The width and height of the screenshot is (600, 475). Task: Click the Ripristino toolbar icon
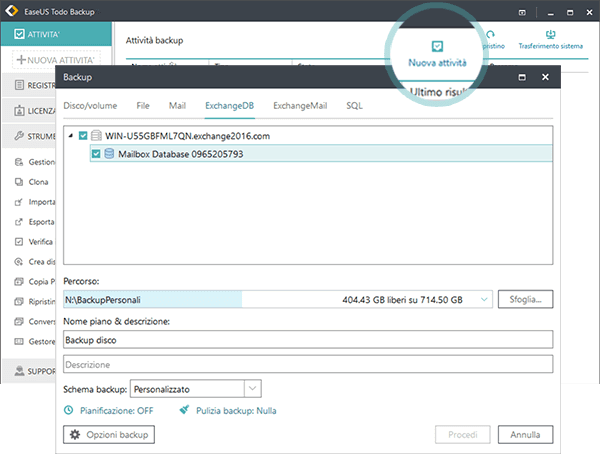point(490,35)
